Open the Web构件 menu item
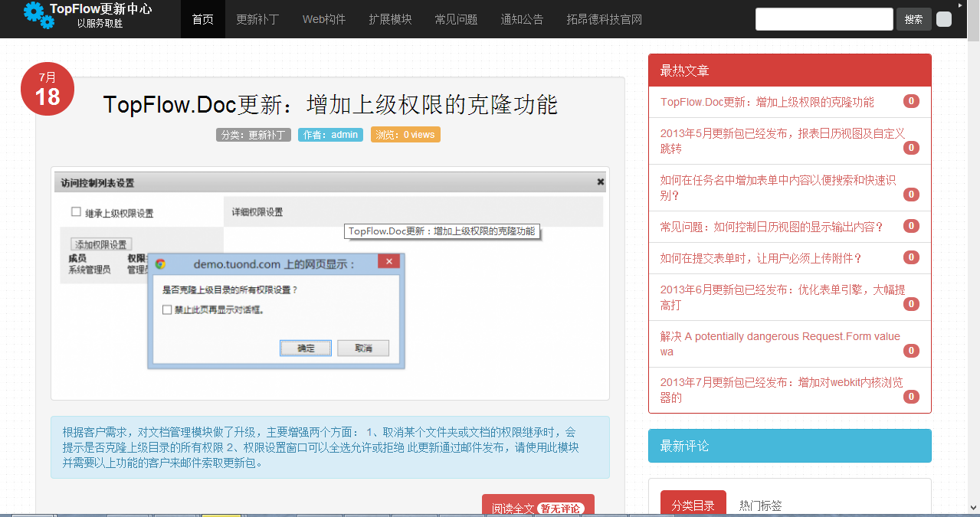 click(324, 19)
